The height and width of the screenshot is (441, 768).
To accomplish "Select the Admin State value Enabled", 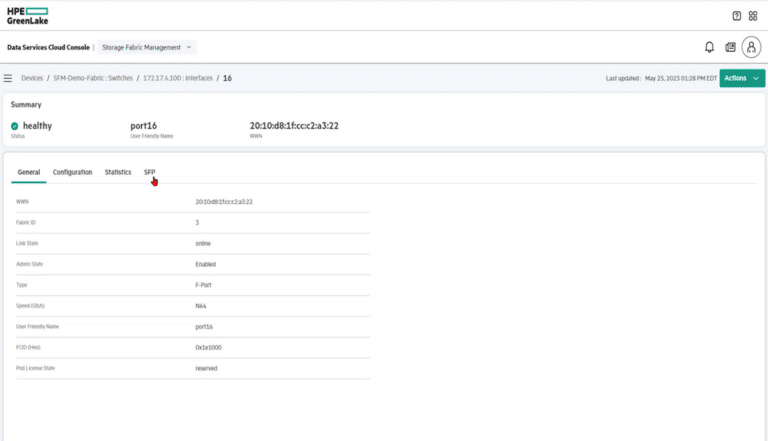I will [205, 264].
